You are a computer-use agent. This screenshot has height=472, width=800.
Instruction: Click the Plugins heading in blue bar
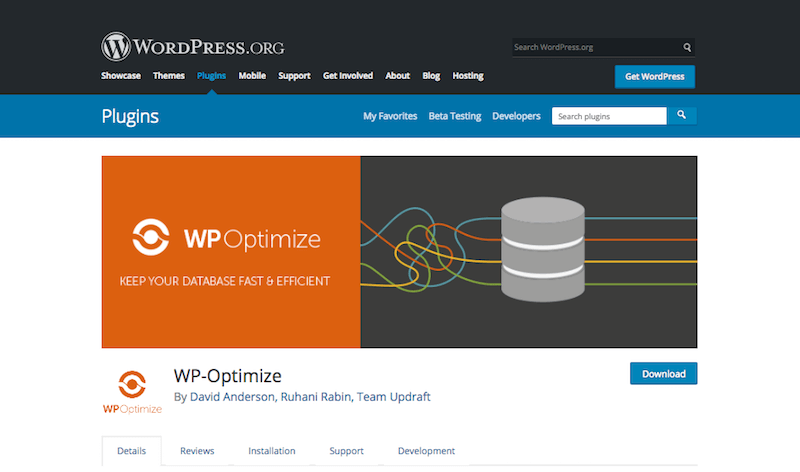click(130, 116)
